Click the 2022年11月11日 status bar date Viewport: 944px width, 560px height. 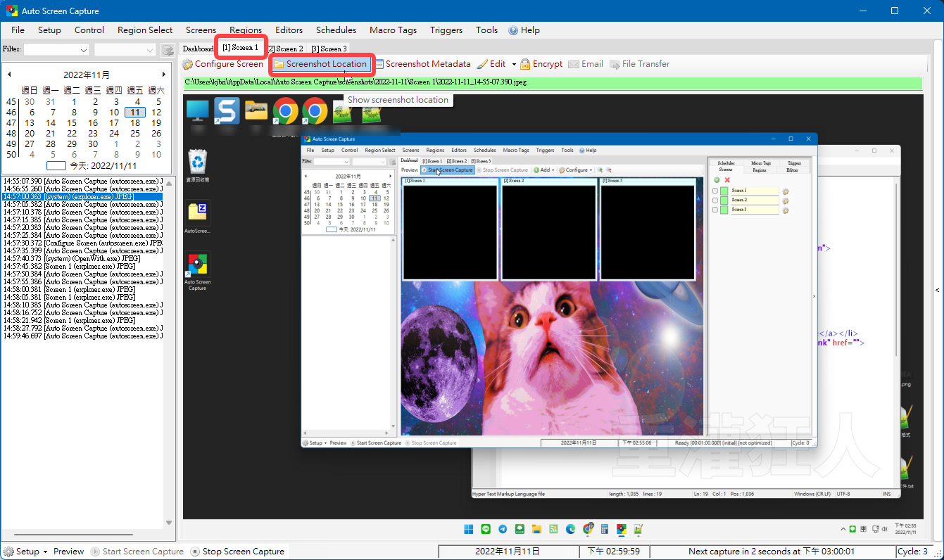508,552
